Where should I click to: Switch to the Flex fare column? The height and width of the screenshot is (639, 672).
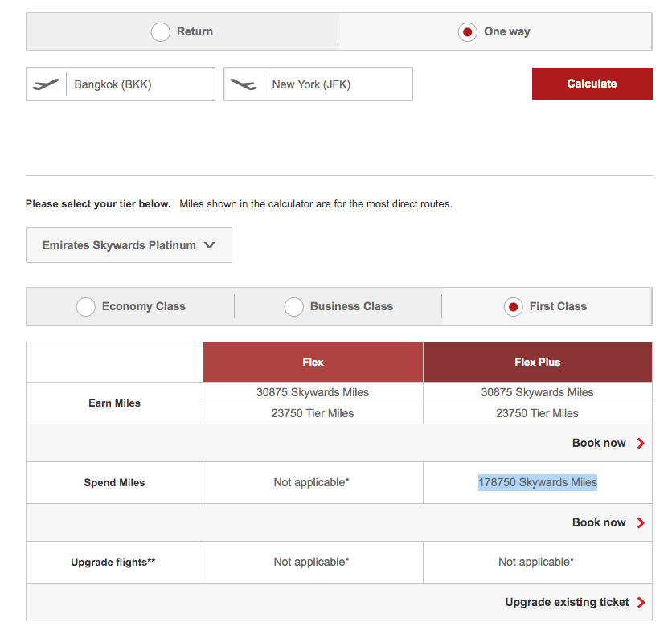point(312,362)
